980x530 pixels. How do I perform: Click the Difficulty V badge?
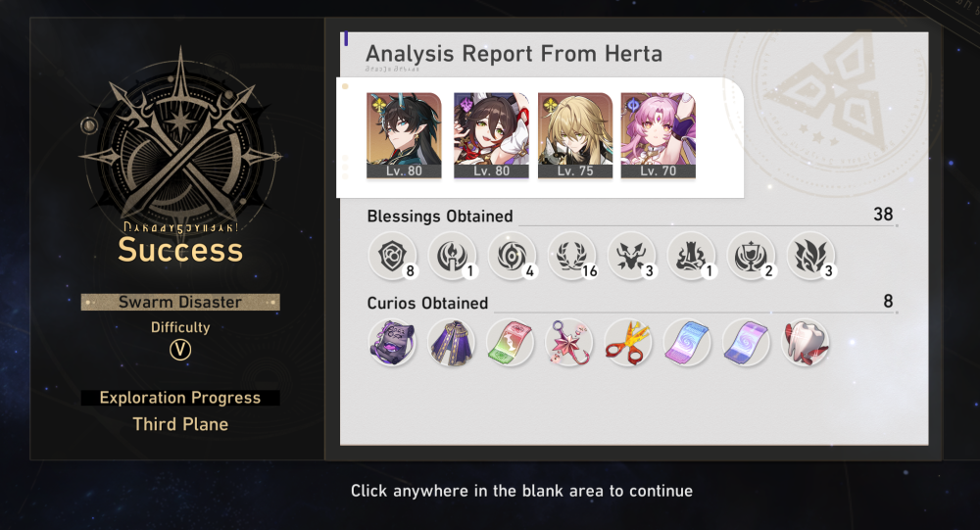[180, 350]
